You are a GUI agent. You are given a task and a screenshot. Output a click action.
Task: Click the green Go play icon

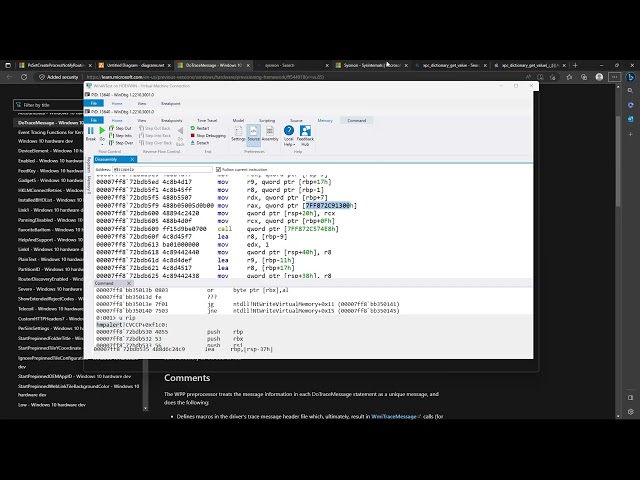[102, 131]
